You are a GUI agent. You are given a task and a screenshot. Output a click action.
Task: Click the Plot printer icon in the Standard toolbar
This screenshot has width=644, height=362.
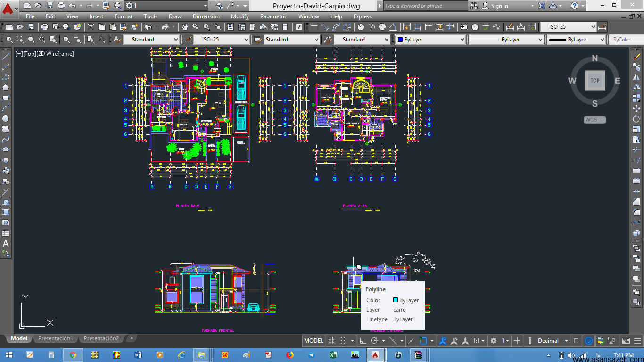click(x=45, y=27)
